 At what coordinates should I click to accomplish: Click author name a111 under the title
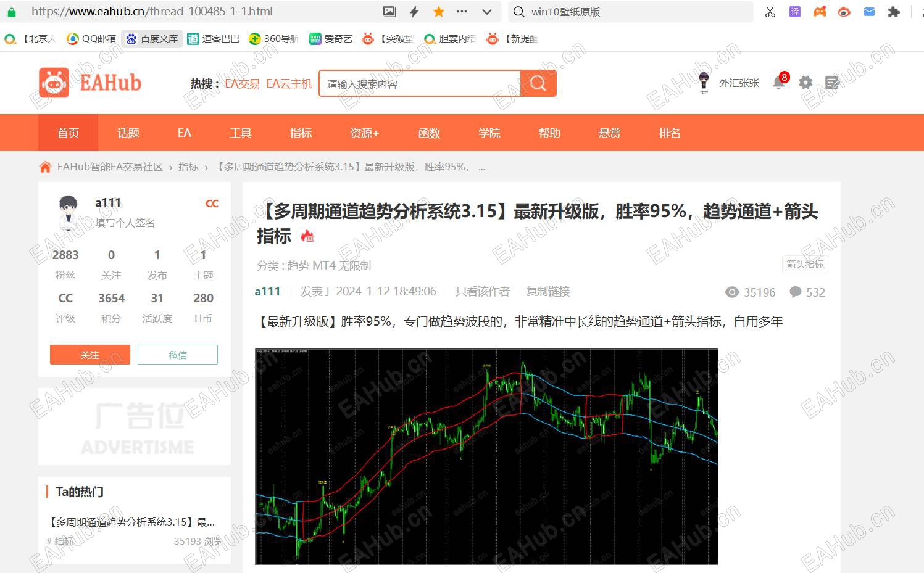tap(267, 292)
